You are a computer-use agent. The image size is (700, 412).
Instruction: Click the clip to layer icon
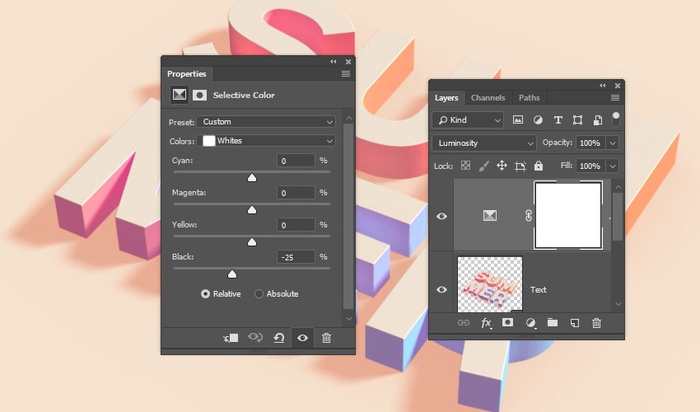(x=231, y=338)
